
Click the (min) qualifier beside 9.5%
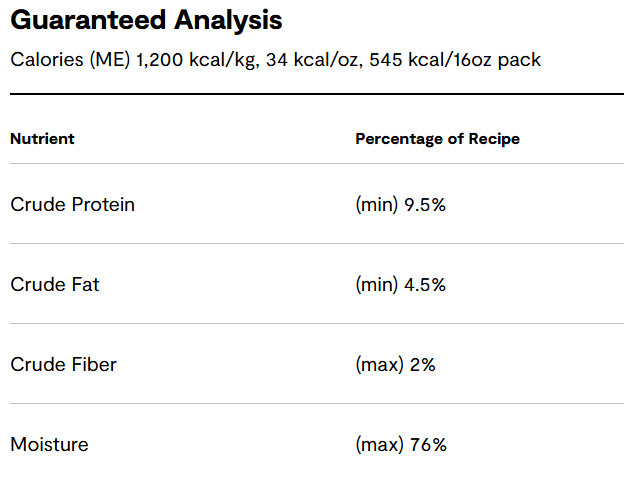[x=377, y=205]
